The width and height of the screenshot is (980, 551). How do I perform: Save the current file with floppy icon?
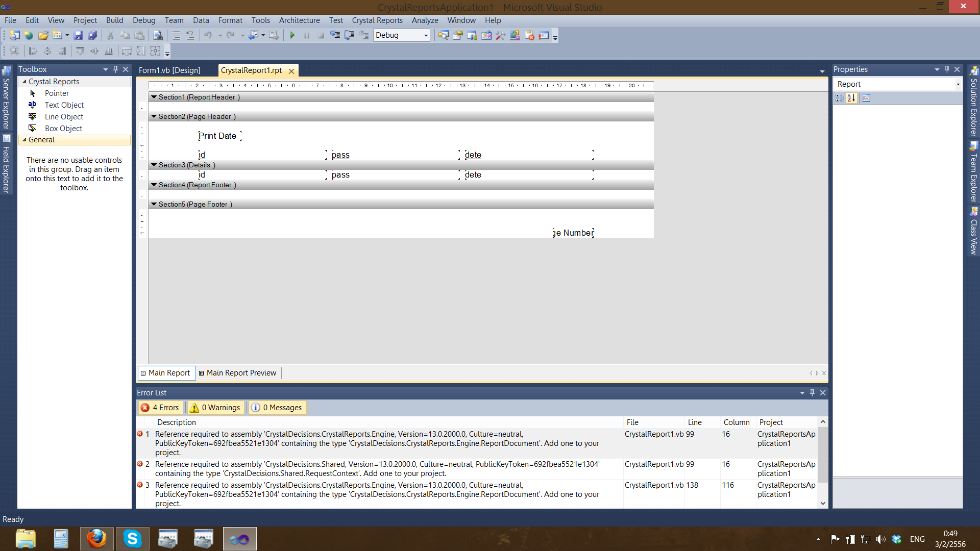[x=78, y=35]
